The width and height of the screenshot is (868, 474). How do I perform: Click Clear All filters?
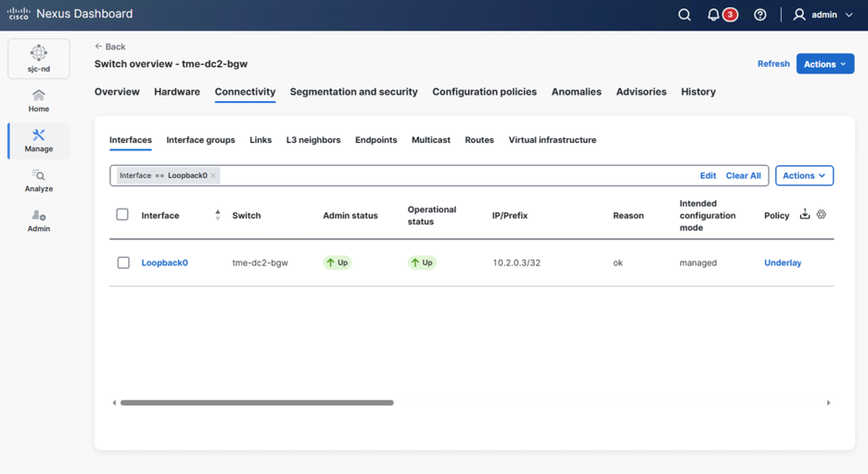[x=743, y=175]
